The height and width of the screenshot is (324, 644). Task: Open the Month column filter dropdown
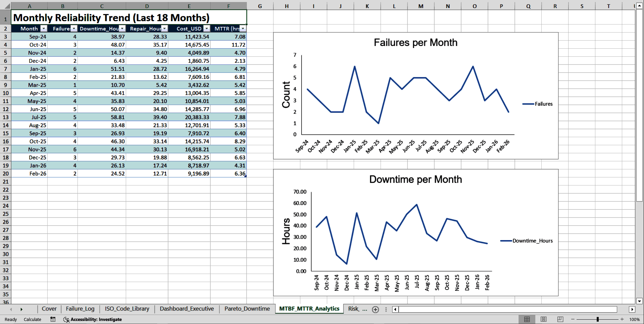44,29
